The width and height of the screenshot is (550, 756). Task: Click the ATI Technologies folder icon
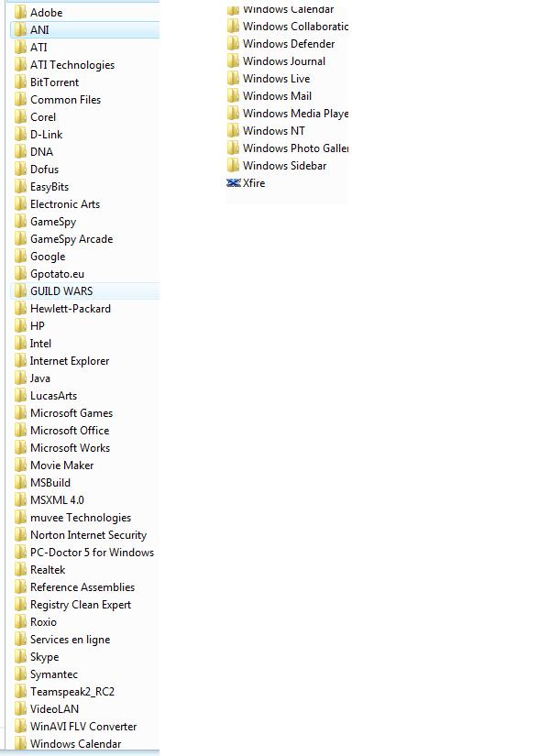coord(20,65)
